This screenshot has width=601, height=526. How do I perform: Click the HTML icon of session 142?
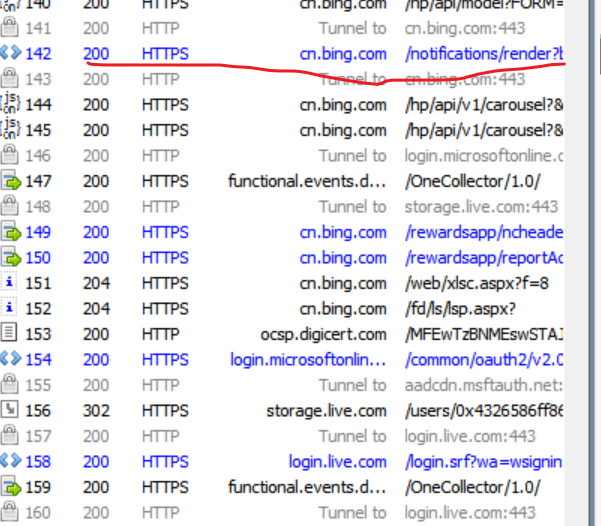[10, 53]
